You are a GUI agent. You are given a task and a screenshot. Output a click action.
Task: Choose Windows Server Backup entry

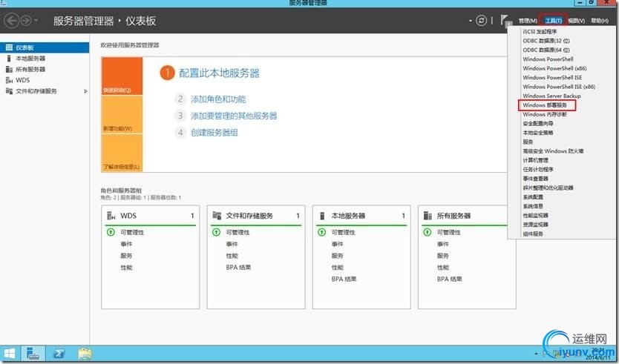pyautogui.click(x=551, y=96)
